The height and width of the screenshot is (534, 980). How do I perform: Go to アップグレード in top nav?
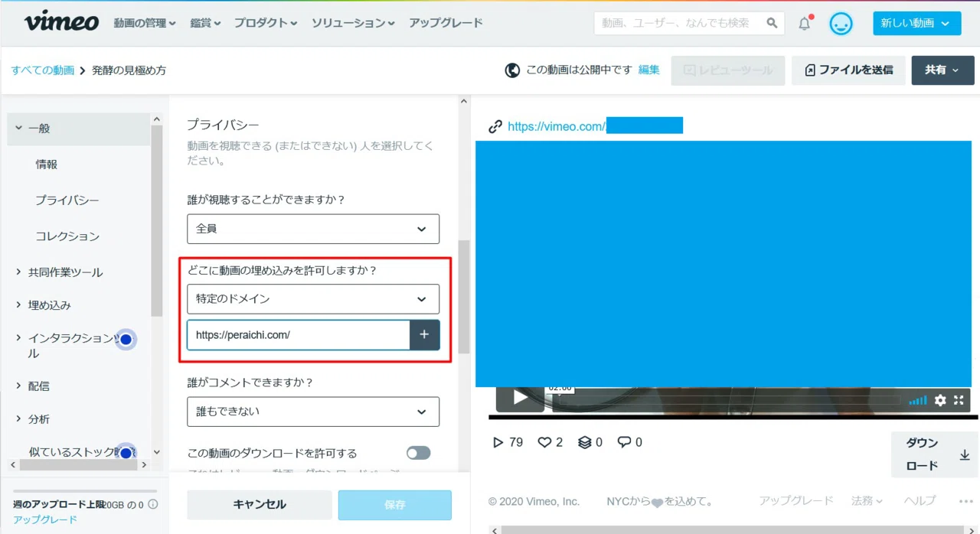[446, 23]
